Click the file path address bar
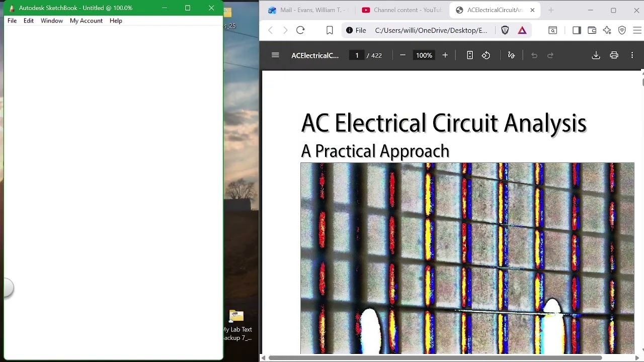The image size is (644, 362). 431,30
